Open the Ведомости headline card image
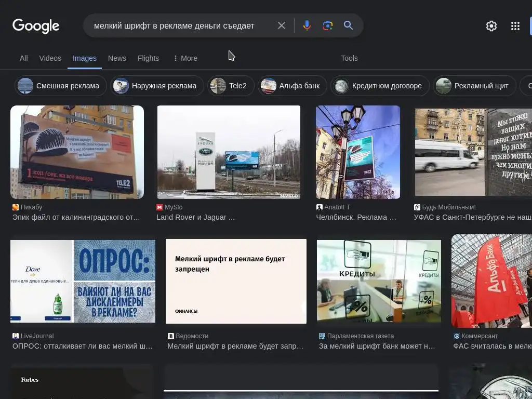This screenshot has height=399, width=532. click(236, 281)
